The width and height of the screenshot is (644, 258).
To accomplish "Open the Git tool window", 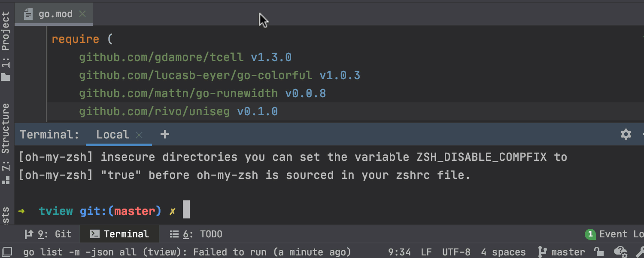I will [48, 234].
